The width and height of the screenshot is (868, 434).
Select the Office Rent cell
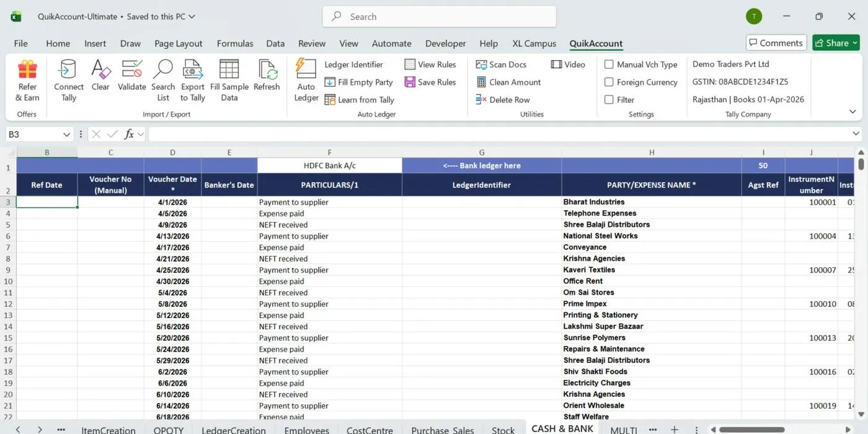[x=652, y=281]
